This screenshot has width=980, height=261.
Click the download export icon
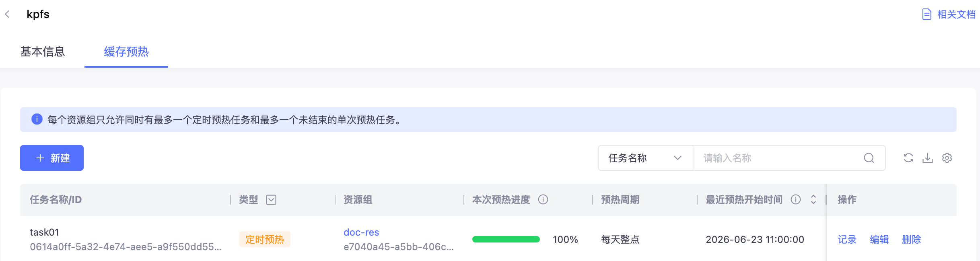(928, 158)
